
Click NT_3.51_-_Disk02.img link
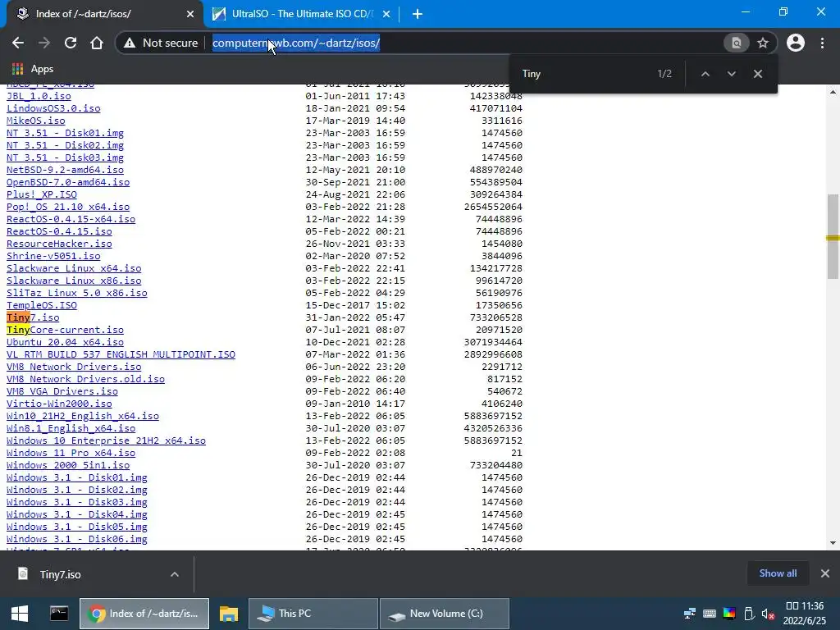tap(65, 145)
